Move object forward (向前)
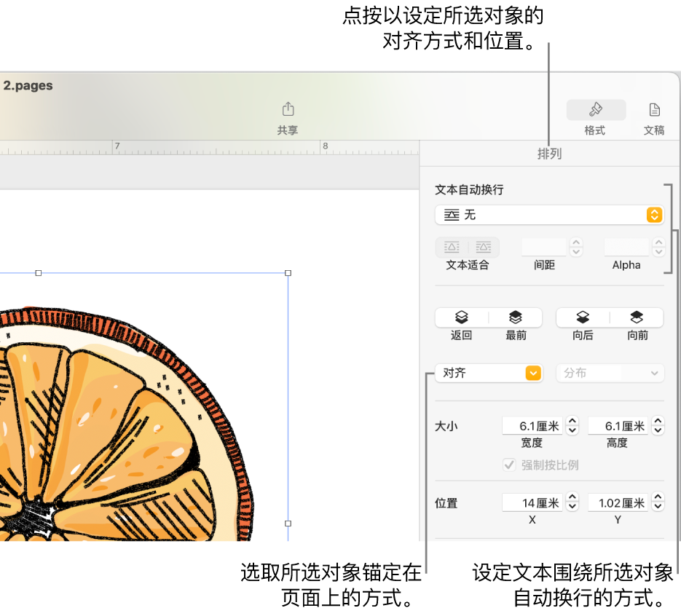The width and height of the screenshot is (681, 616). (x=637, y=317)
